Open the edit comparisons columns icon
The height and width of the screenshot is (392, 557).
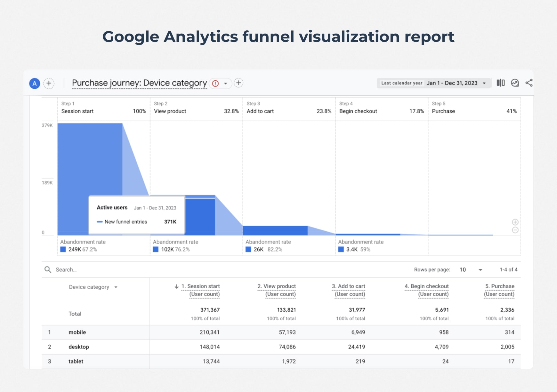point(501,83)
